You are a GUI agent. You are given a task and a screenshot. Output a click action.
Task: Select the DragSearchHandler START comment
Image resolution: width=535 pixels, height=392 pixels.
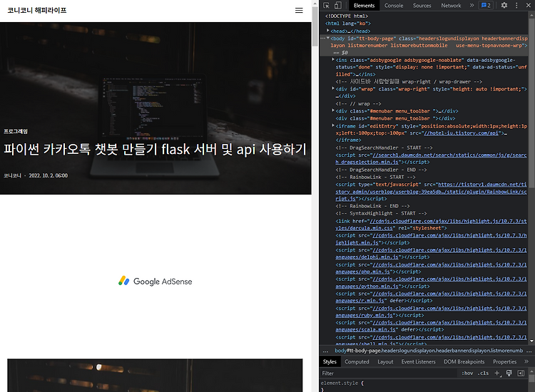point(384,148)
